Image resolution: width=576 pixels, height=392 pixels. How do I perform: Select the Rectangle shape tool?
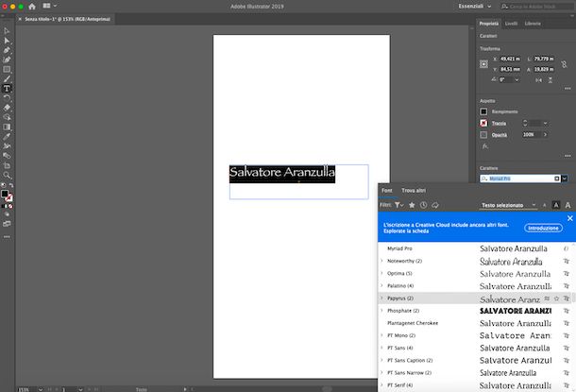[x=7, y=69]
